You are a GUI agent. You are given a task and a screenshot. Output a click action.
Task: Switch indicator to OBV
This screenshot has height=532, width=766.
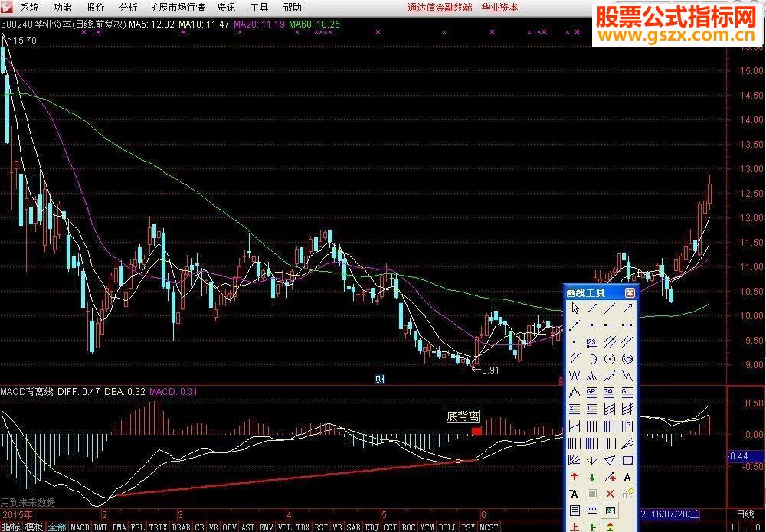pyautogui.click(x=230, y=527)
